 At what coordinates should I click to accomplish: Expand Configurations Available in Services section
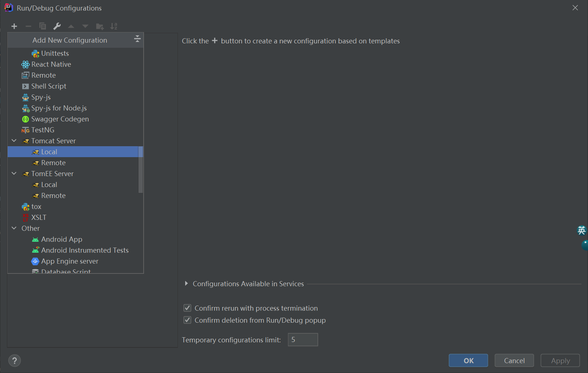[x=186, y=284]
